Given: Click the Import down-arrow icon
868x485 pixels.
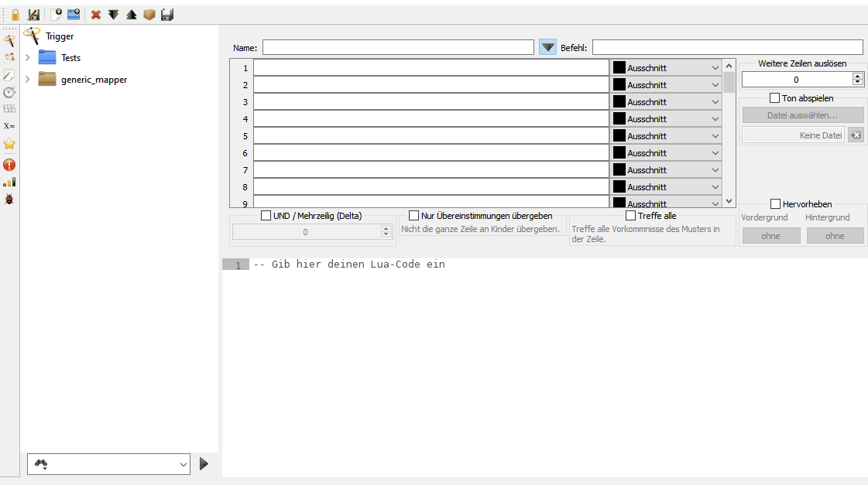Looking at the screenshot, I should (x=114, y=15).
